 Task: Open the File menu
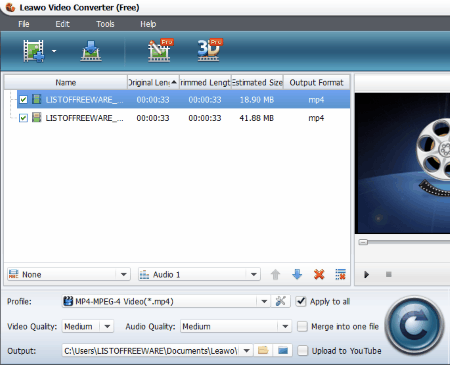[x=24, y=24]
